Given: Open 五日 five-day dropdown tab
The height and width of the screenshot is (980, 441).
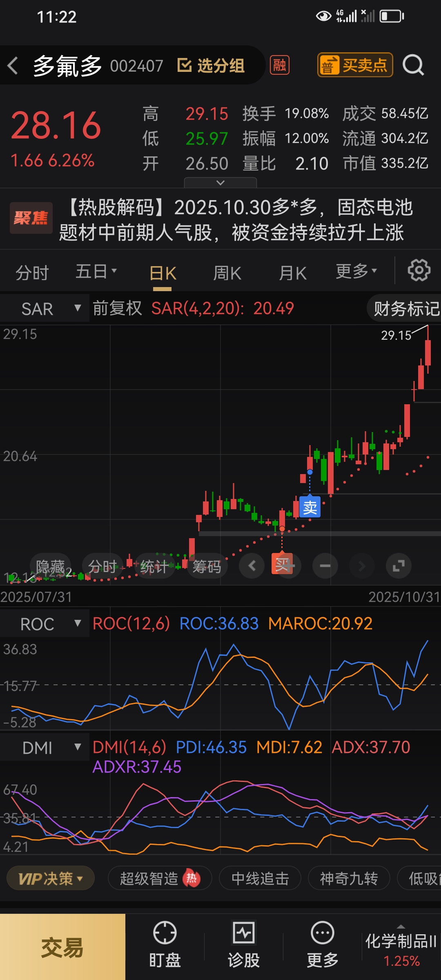Looking at the screenshot, I should pos(96,272).
